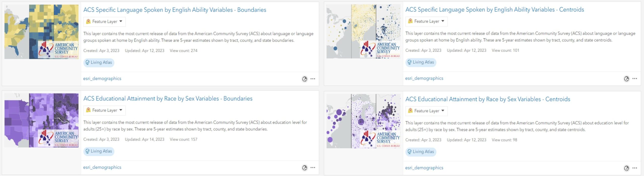Click Living Atlas badge on Educational Centroids card
This screenshot has width=644, height=176.
click(421, 152)
